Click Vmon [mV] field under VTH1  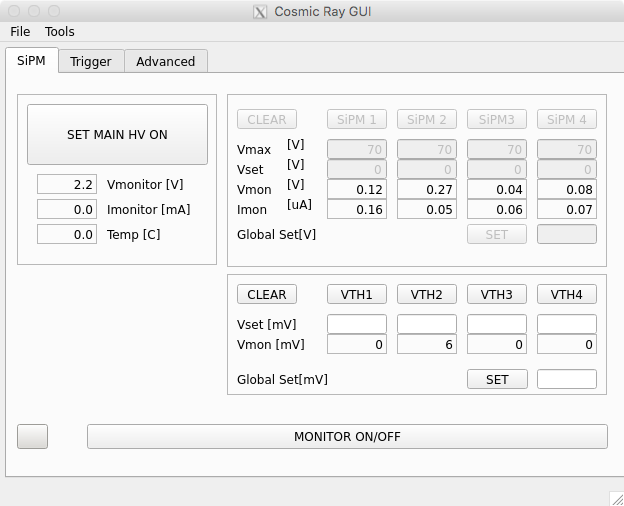click(357, 344)
